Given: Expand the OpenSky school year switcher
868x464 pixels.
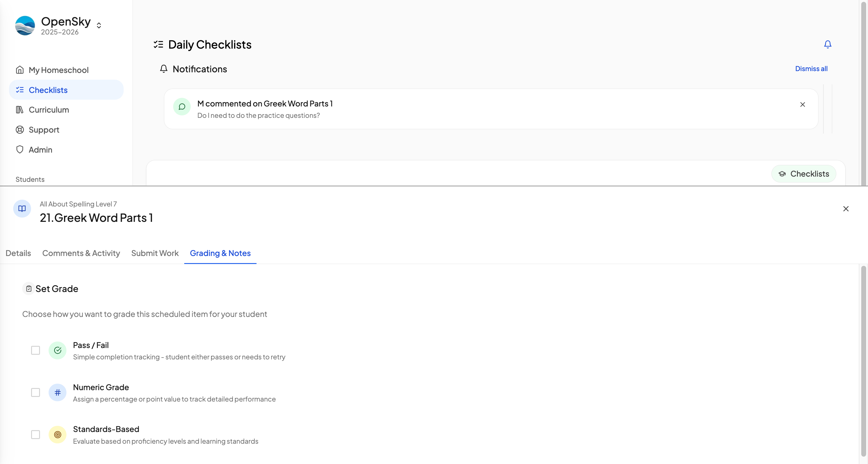Looking at the screenshot, I should [99, 26].
